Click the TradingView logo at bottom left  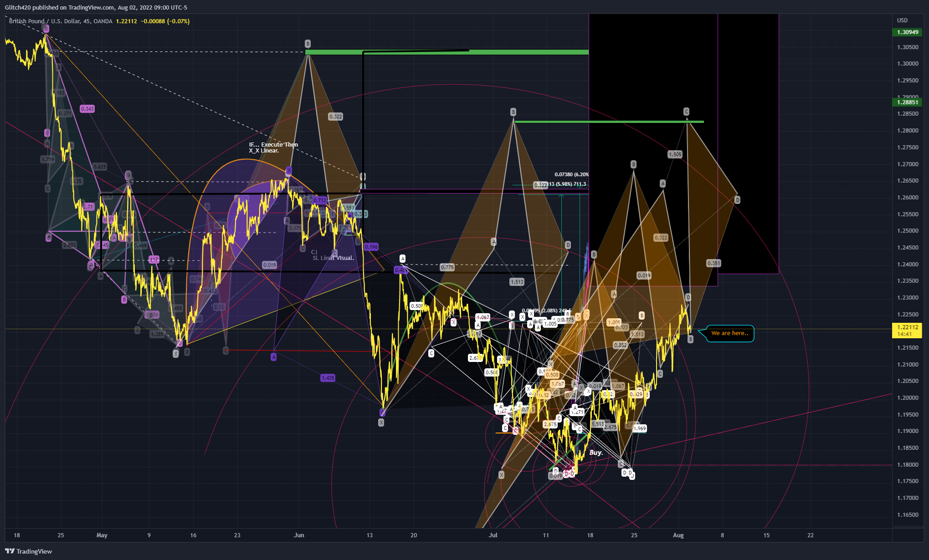click(28, 551)
